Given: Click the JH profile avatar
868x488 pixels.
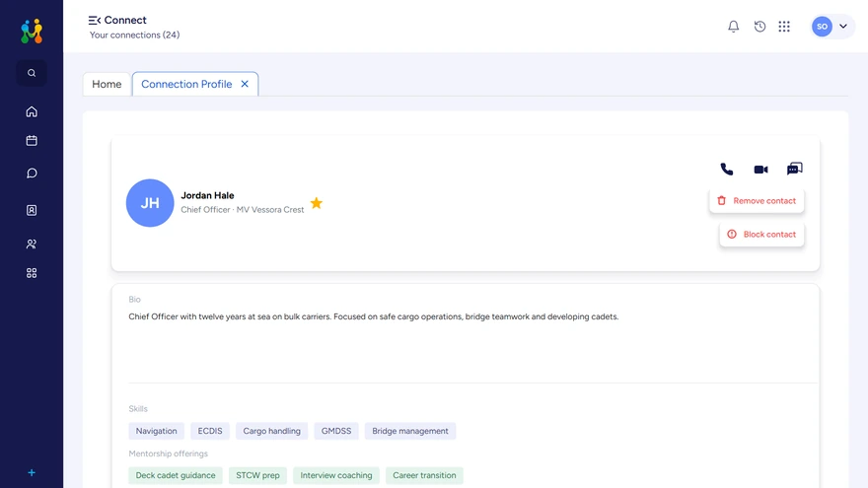Looking at the screenshot, I should [x=150, y=203].
